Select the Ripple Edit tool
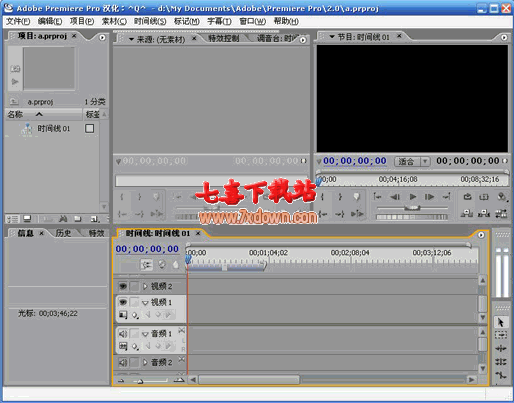 [x=501, y=348]
